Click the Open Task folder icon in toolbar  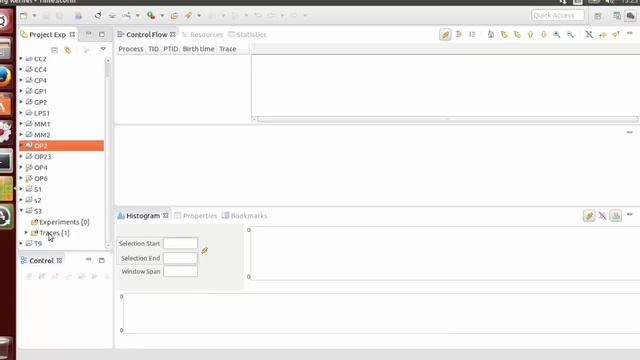174,16
